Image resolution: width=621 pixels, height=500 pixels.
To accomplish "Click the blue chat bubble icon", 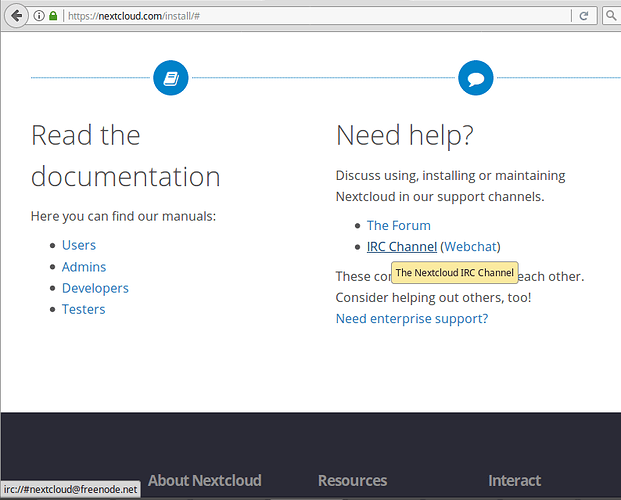I will 476,78.
